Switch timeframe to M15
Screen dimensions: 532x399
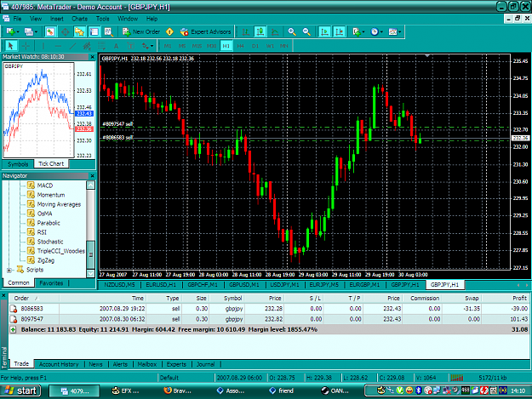click(x=197, y=46)
